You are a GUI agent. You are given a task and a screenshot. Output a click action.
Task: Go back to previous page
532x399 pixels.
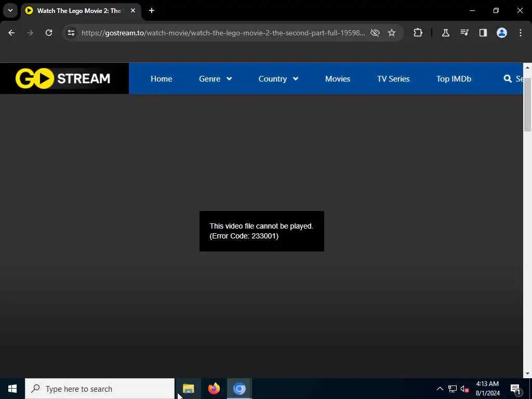(x=11, y=33)
